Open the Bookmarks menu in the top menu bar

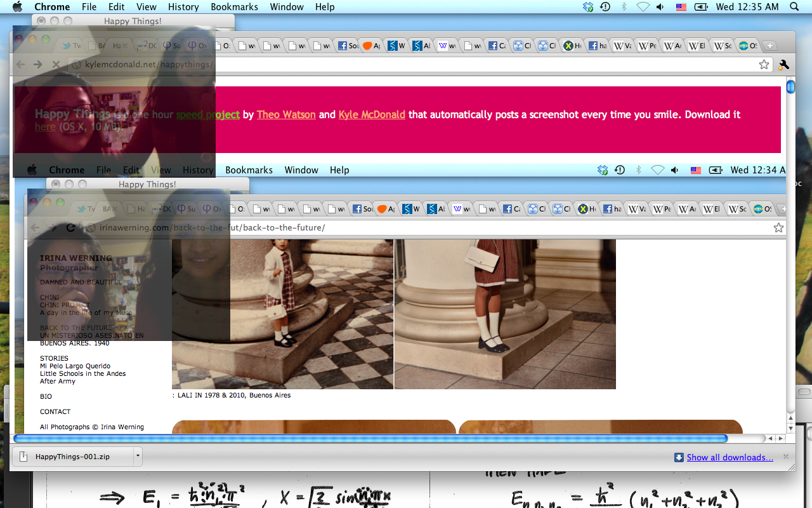tap(235, 7)
